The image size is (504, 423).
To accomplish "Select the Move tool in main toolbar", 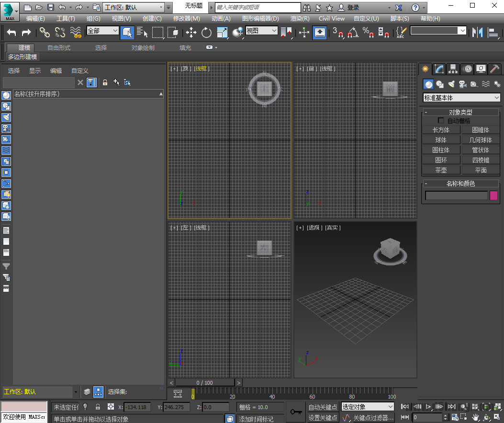I will click(191, 33).
